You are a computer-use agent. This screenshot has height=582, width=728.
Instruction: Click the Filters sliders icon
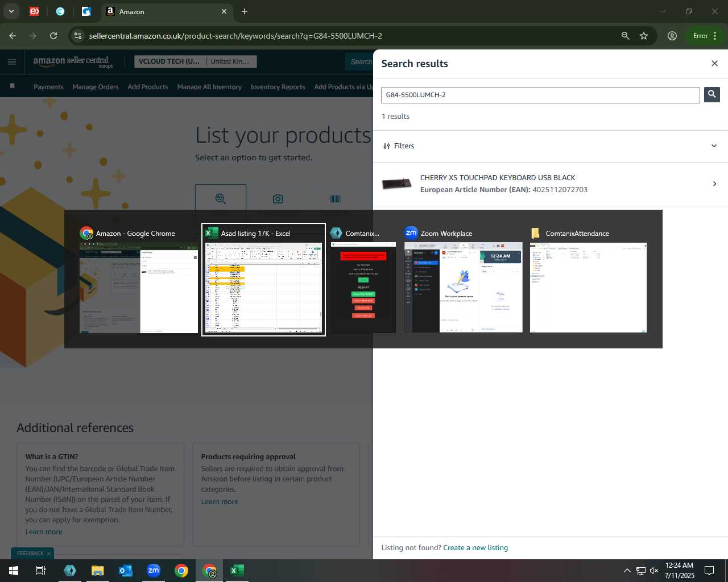387,146
